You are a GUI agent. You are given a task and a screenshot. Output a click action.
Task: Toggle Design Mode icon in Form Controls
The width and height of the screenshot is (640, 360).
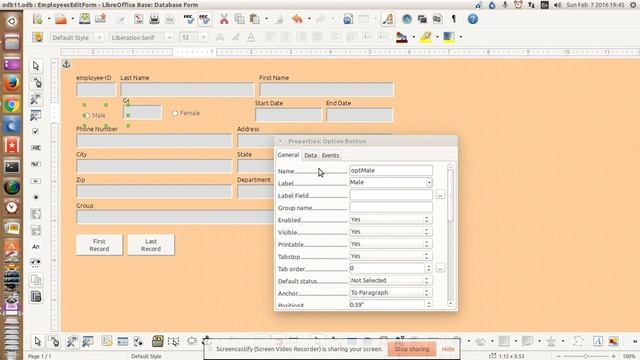(x=36, y=82)
